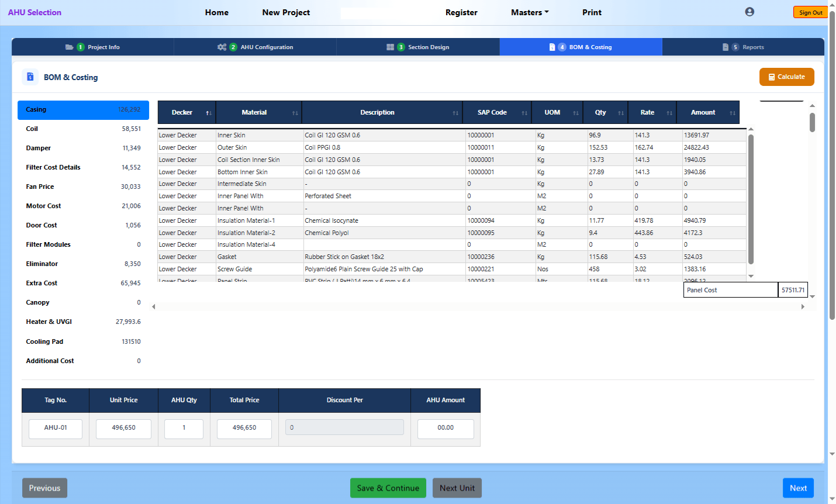Click the Discount Per input field

pos(344,427)
